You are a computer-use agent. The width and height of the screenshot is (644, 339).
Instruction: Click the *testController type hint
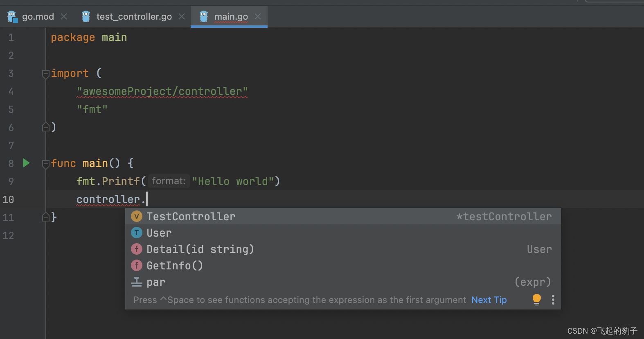pyautogui.click(x=504, y=216)
